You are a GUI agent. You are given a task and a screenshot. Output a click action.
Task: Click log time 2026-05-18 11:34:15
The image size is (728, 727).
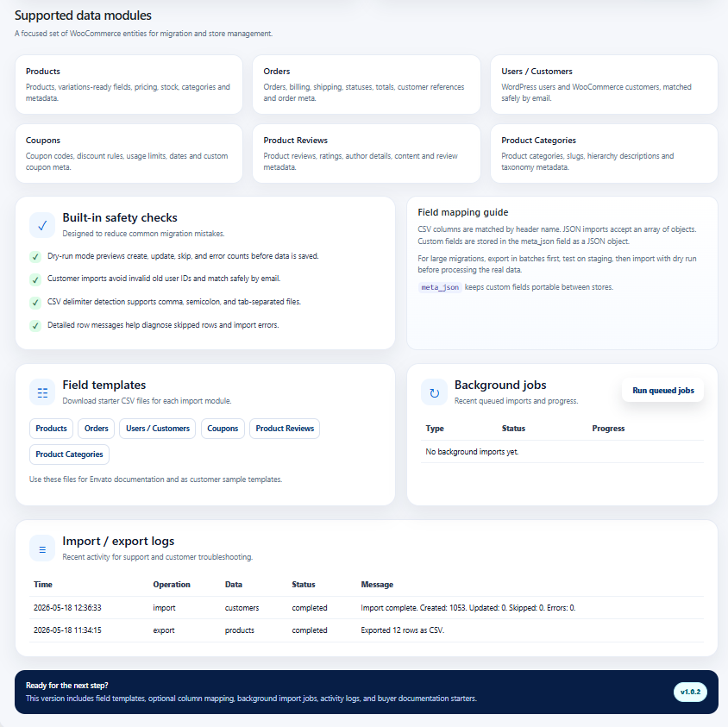[67, 630]
